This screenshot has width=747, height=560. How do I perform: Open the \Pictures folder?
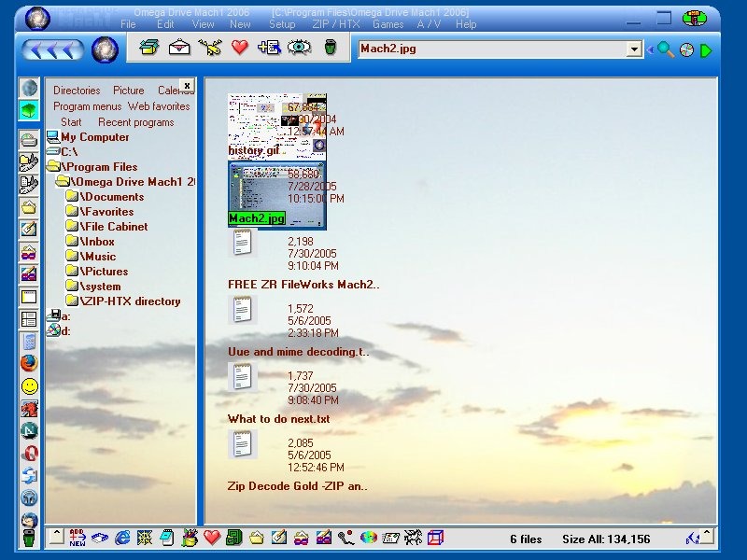pyautogui.click(x=104, y=272)
